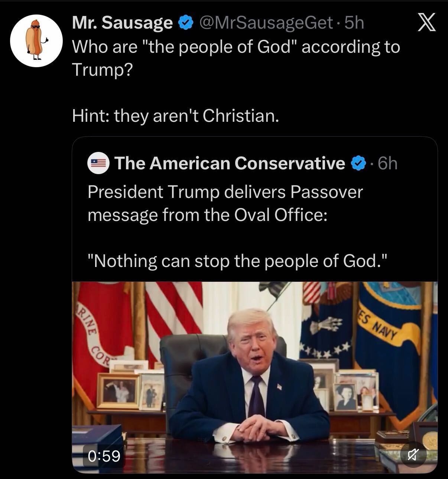Open the quoted post's Passover message text
Screen dimensions: 448x479
pyautogui.click(x=225, y=203)
